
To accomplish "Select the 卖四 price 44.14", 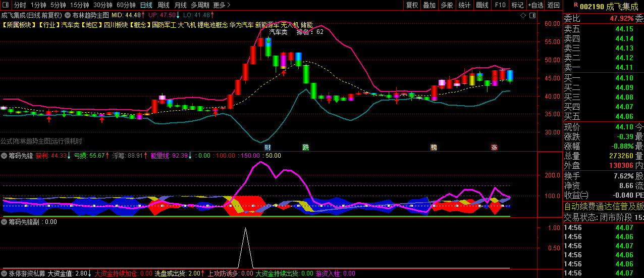I will point(624,38).
